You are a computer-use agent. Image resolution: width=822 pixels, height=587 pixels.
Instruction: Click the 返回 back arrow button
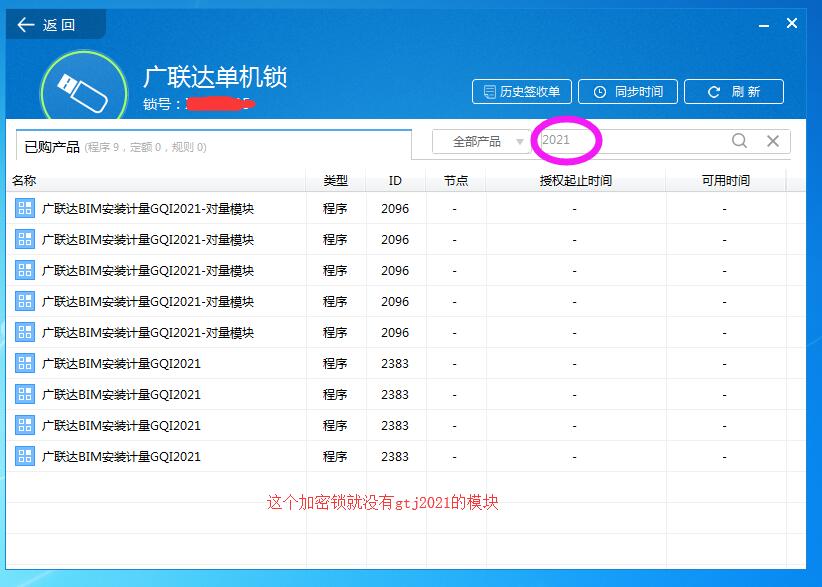coord(55,24)
